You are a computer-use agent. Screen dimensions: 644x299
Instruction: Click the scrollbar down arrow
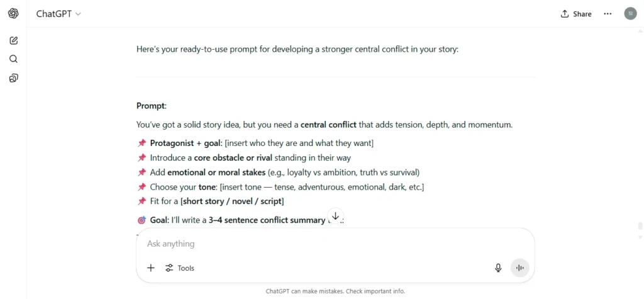tap(640, 237)
